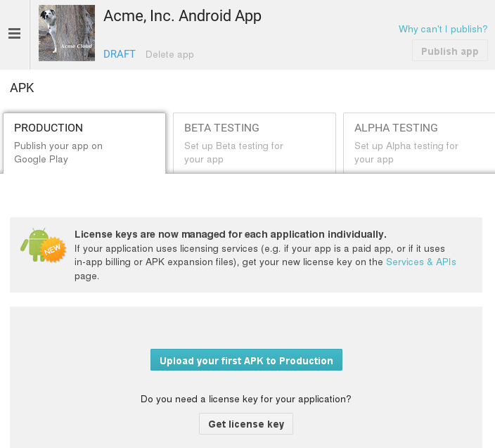Click the Acme Cloud app thumbnail

[67, 33]
